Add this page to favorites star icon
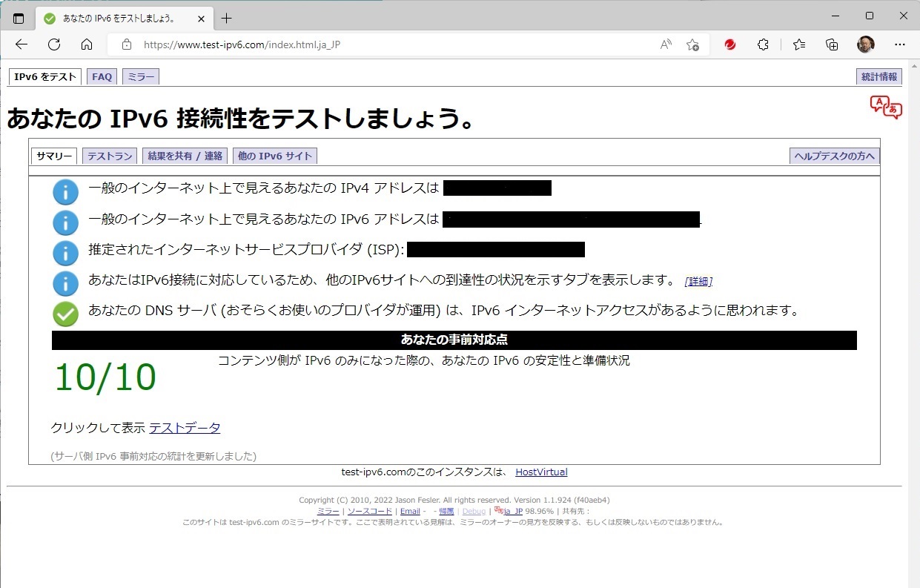This screenshot has width=920, height=588. pos(692,44)
